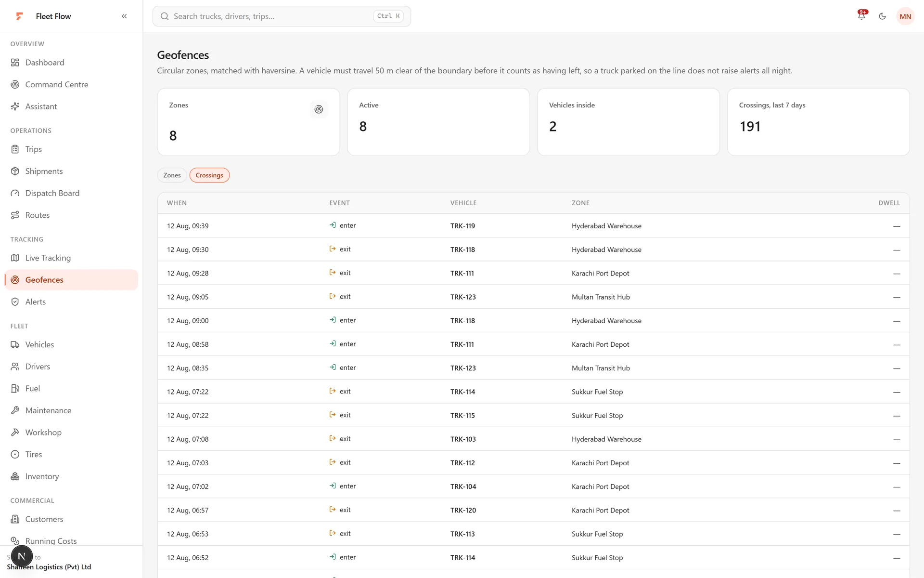The height and width of the screenshot is (578, 924).
Task: Click the Geofences target icon in sidebar
Action: click(15, 280)
